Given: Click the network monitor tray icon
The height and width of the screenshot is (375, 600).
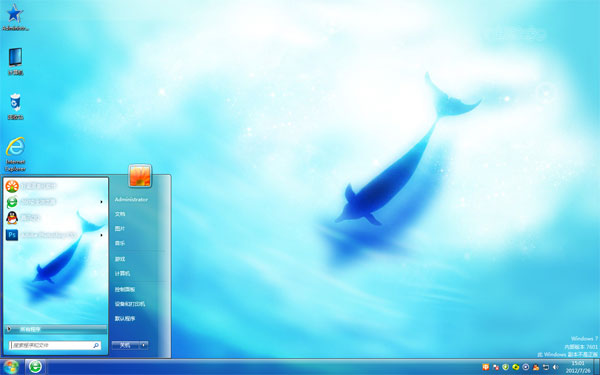Looking at the screenshot, I should coord(546,367).
